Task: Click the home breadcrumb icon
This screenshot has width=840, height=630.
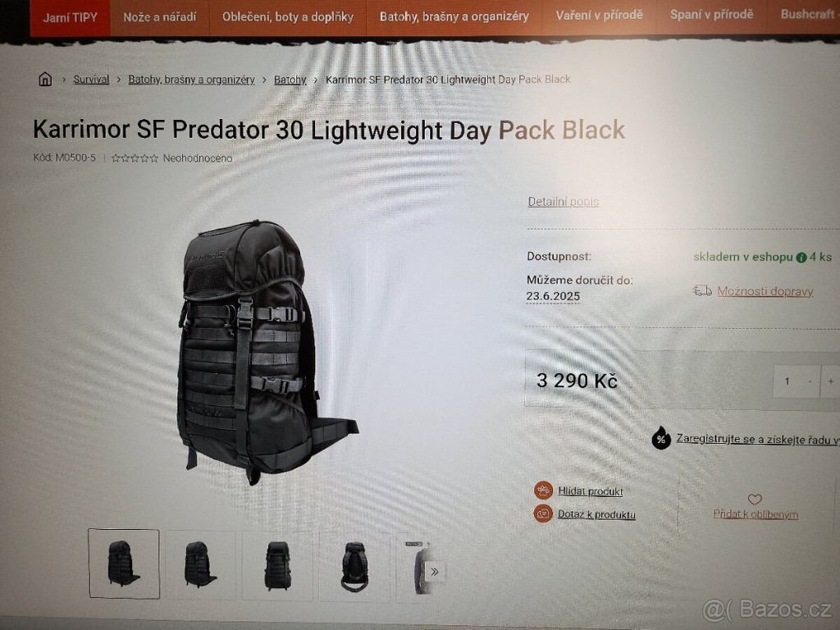Action: coord(45,80)
